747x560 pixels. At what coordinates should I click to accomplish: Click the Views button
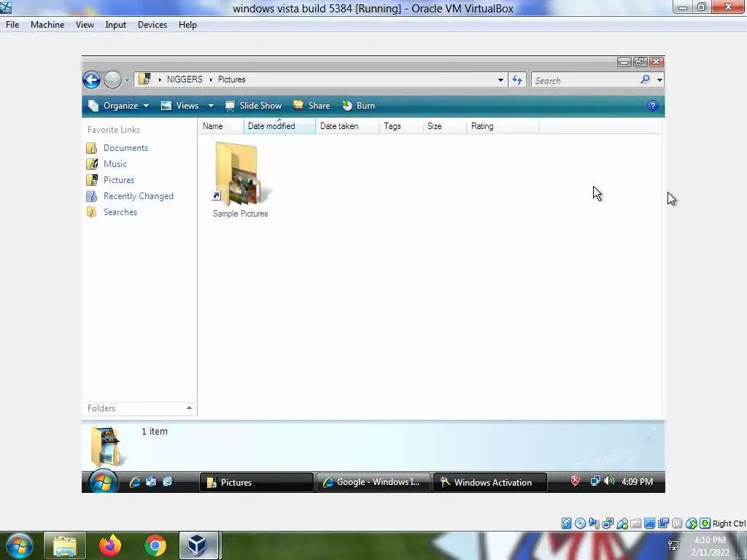click(179, 106)
